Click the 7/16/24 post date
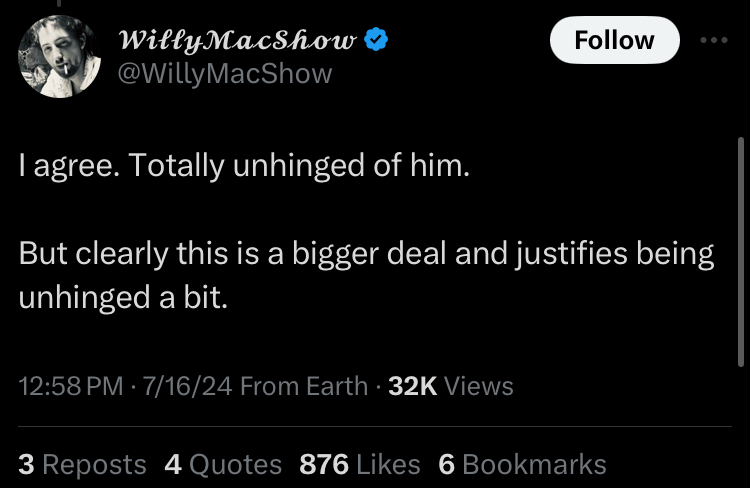Viewport: 750px width, 488px height. coord(187,386)
